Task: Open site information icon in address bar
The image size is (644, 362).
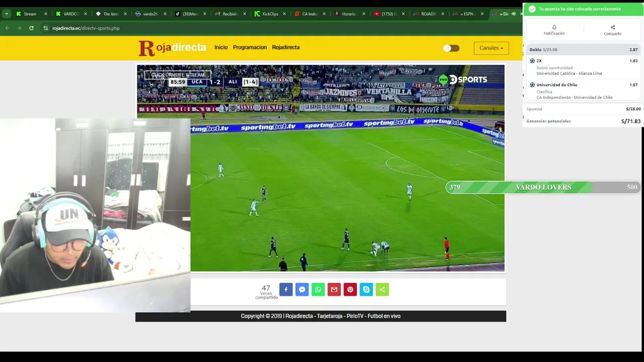Action: pyautogui.click(x=46, y=28)
